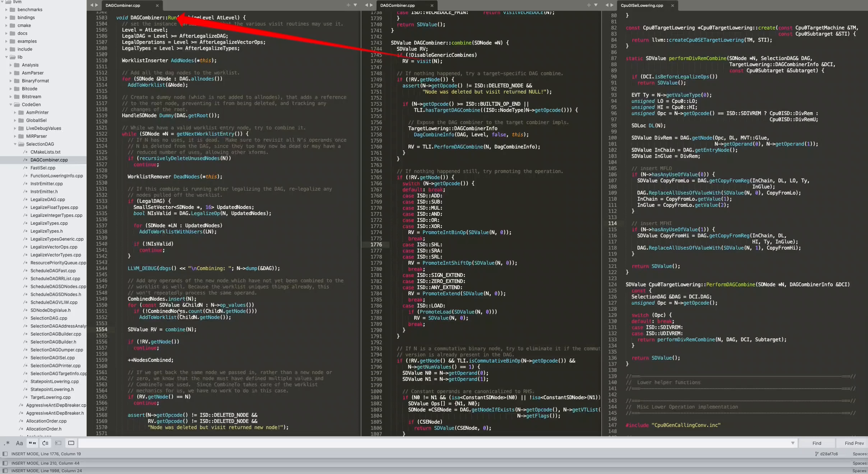
Task: Click file icon of SelectionDAGBuilder.h
Action: click(x=25, y=342)
